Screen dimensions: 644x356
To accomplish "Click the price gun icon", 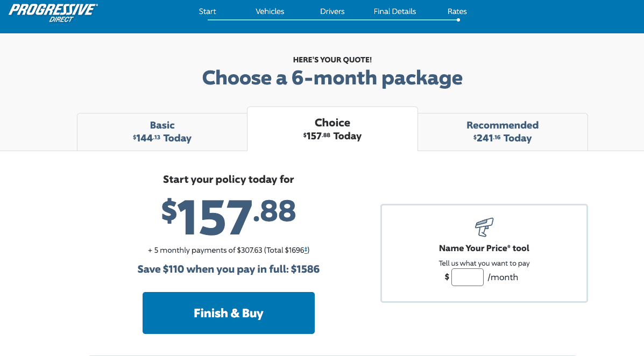I will (484, 227).
